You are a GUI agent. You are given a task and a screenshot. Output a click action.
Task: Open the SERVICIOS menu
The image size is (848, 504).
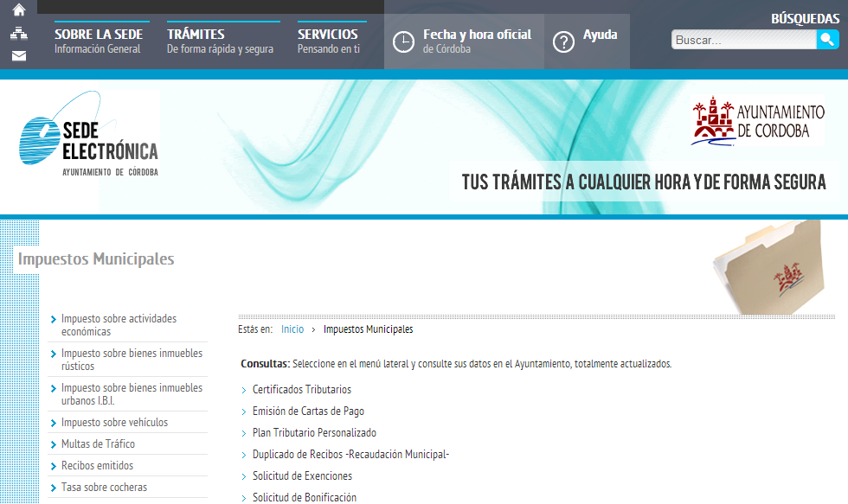coord(328,41)
